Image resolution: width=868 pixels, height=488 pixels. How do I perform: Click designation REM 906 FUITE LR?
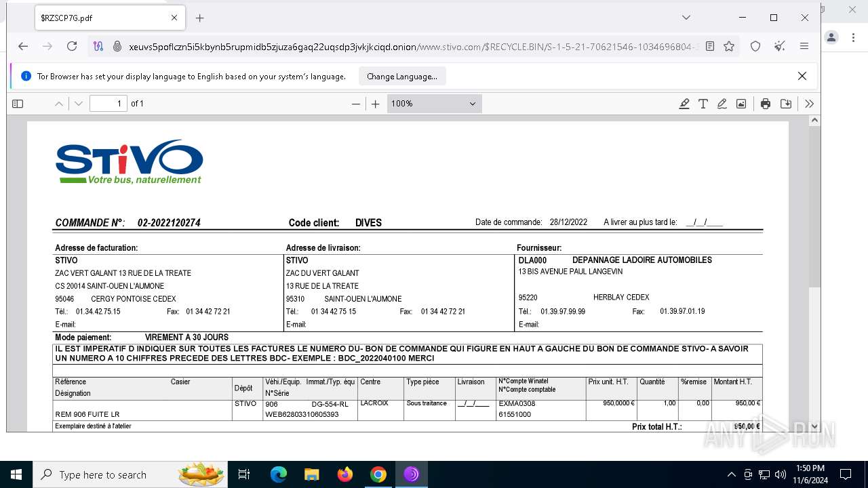[x=87, y=414]
